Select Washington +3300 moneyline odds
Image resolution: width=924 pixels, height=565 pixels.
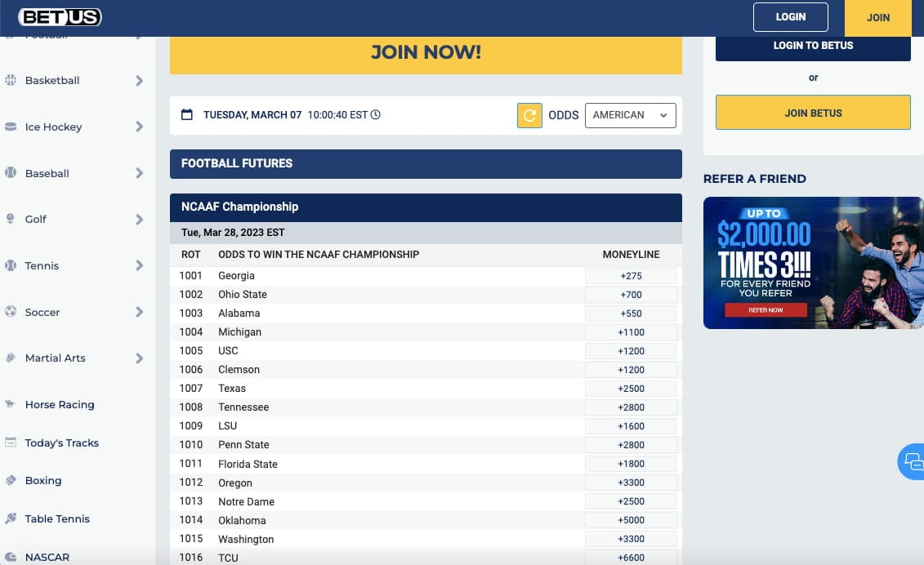(x=631, y=539)
